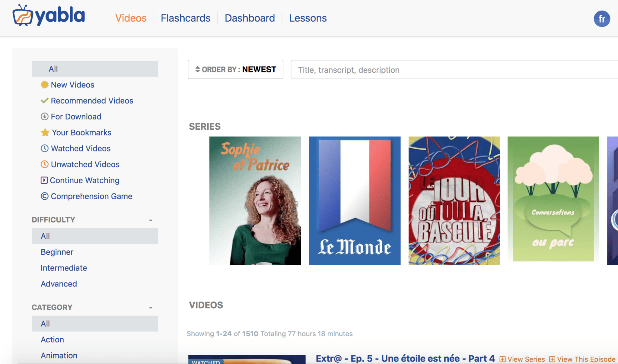Switch to the Flashcards tab

[x=185, y=18]
